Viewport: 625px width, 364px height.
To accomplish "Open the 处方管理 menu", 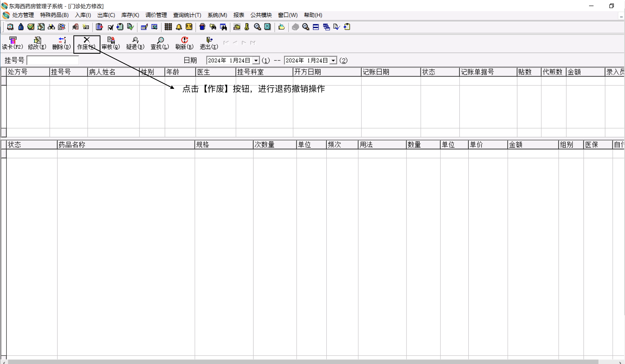I will point(23,15).
